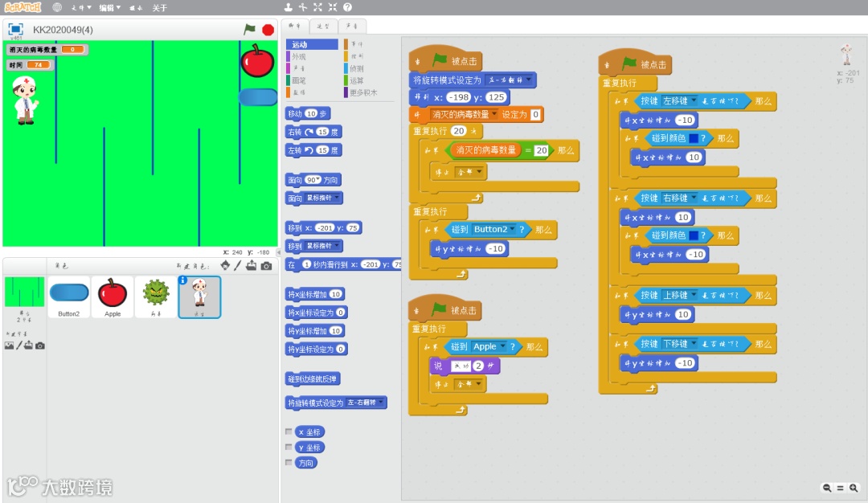Toggle the y 坐标 reporter checkbox
The image size is (868, 503).
(x=289, y=447)
